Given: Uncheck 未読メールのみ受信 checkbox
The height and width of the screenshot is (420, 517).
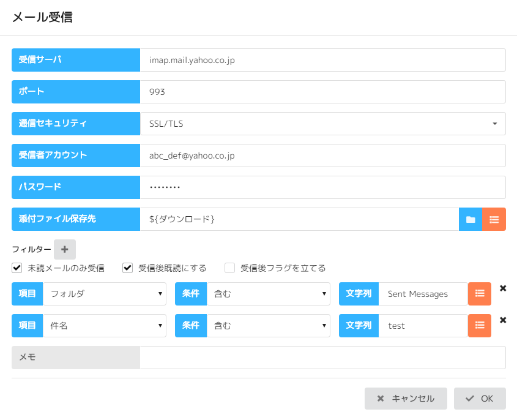Looking at the screenshot, I should (17, 268).
